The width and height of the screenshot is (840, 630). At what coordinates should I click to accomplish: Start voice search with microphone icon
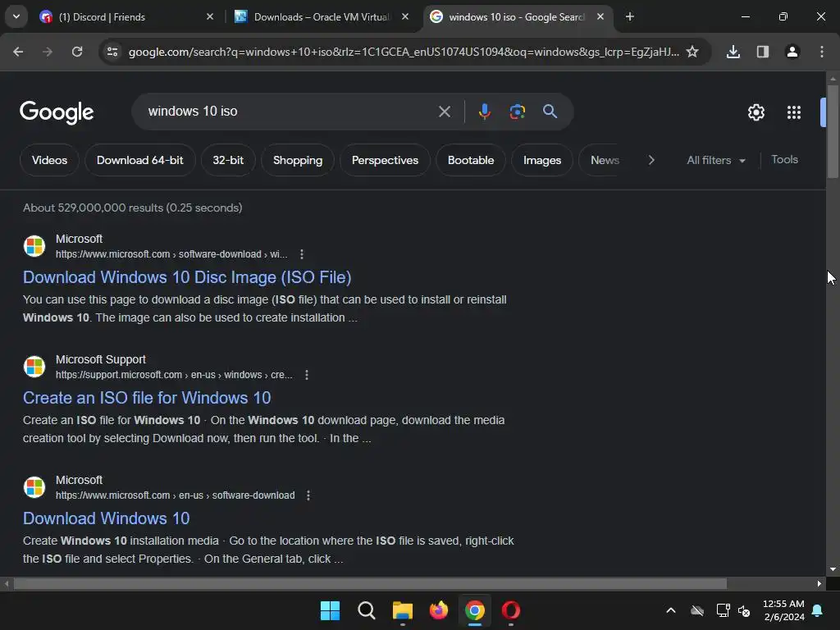[x=484, y=112]
